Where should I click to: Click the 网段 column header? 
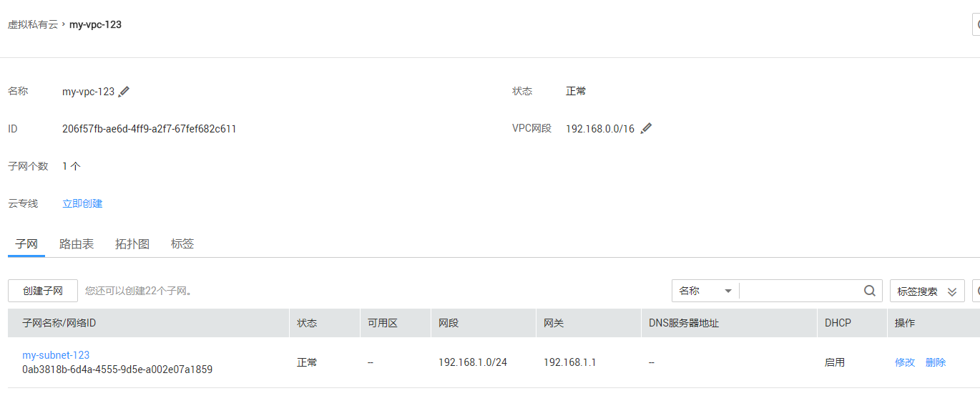coord(449,323)
